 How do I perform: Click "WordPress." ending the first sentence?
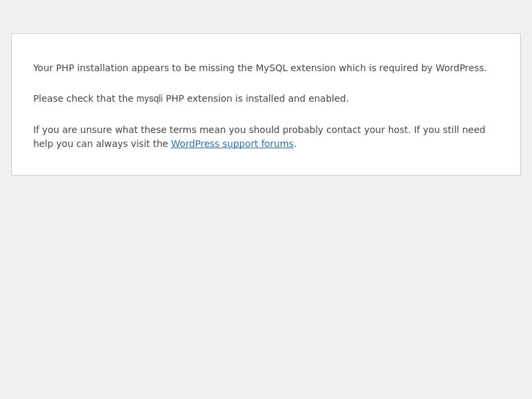tap(461, 68)
